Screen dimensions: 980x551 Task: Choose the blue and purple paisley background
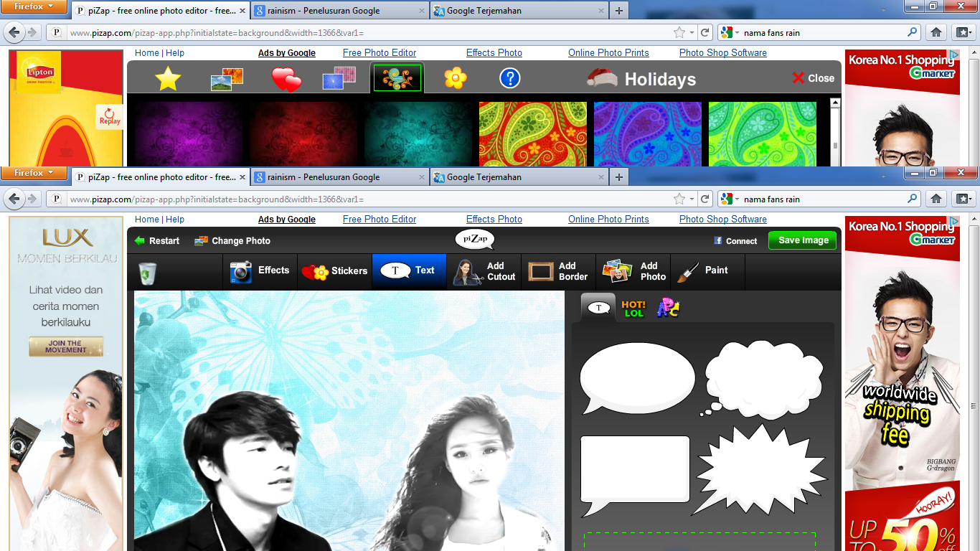(x=648, y=134)
